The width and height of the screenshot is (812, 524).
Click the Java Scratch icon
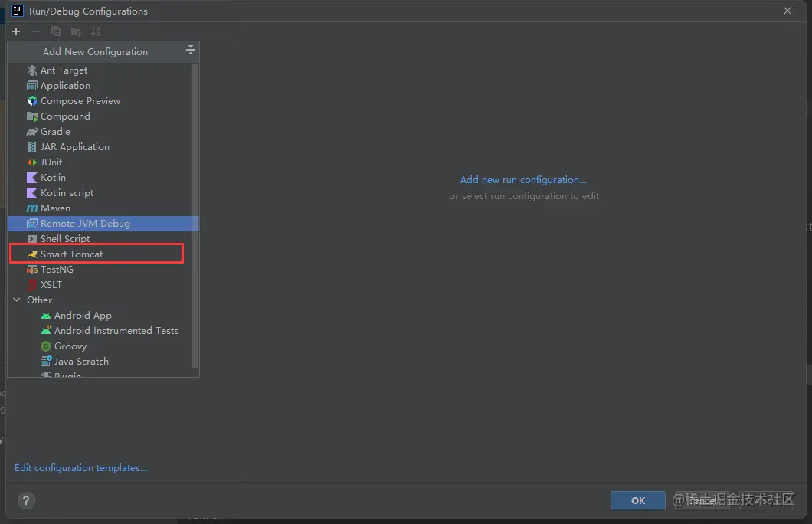click(46, 361)
